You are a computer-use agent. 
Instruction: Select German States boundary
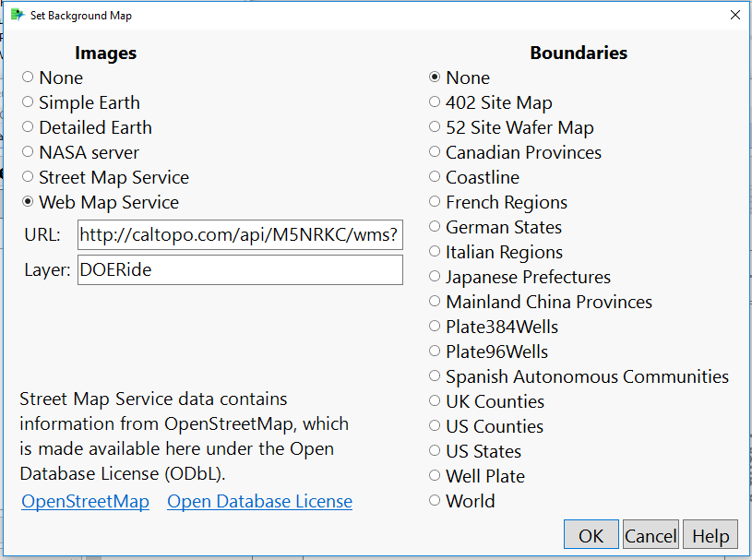tap(435, 227)
